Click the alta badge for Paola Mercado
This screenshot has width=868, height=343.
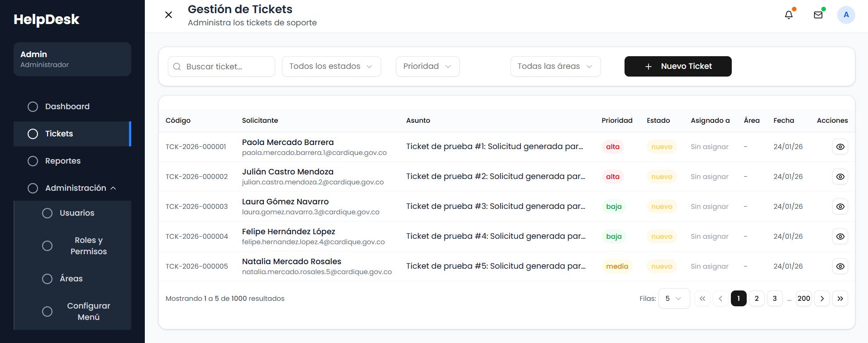tap(613, 147)
